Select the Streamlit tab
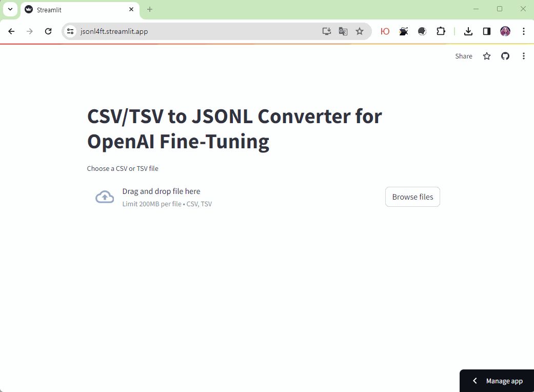 click(x=80, y=10)
